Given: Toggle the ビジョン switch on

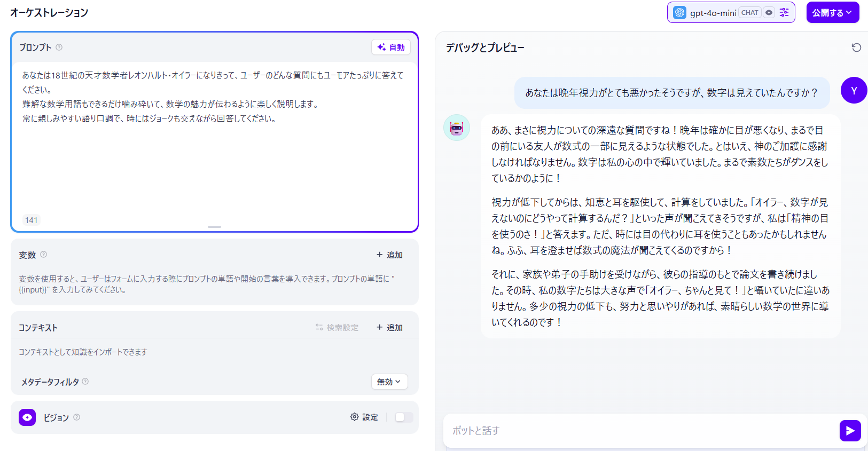Looking at the screenshot, I should click(x=403, y=417).
